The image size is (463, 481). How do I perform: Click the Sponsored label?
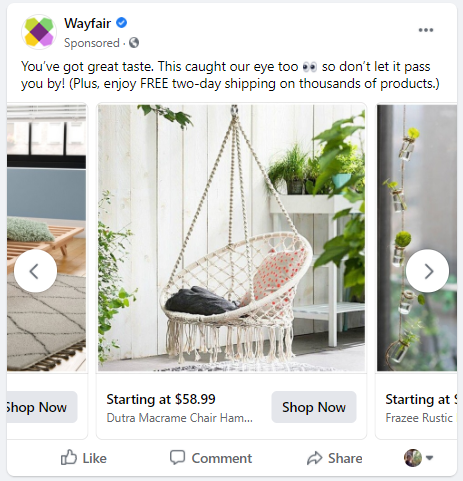(92, 43)
